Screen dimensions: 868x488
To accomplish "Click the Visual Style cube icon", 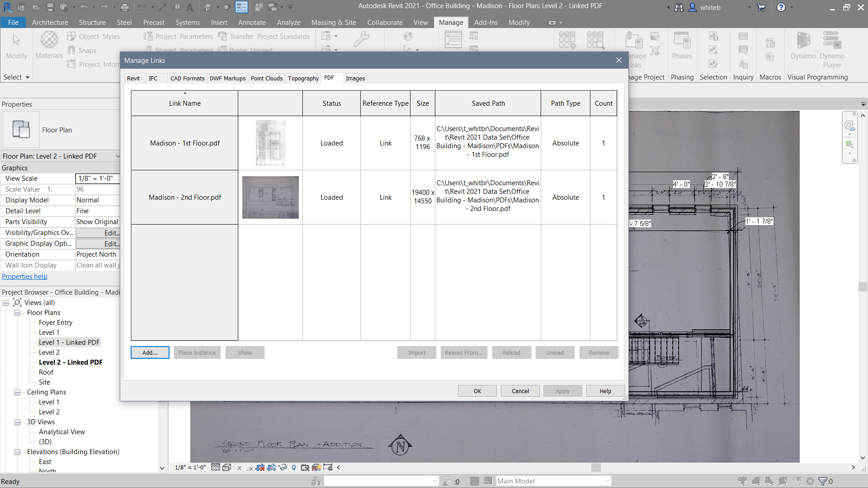I will point(226,467).
